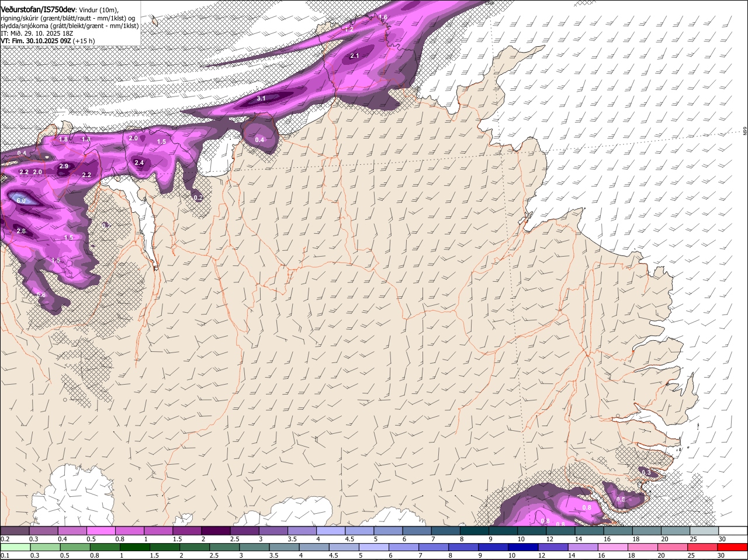Viewport: 748px width, 560px height.
Task: Click the '(+15 h)' forecast offset text
Action: coord(84,41)
